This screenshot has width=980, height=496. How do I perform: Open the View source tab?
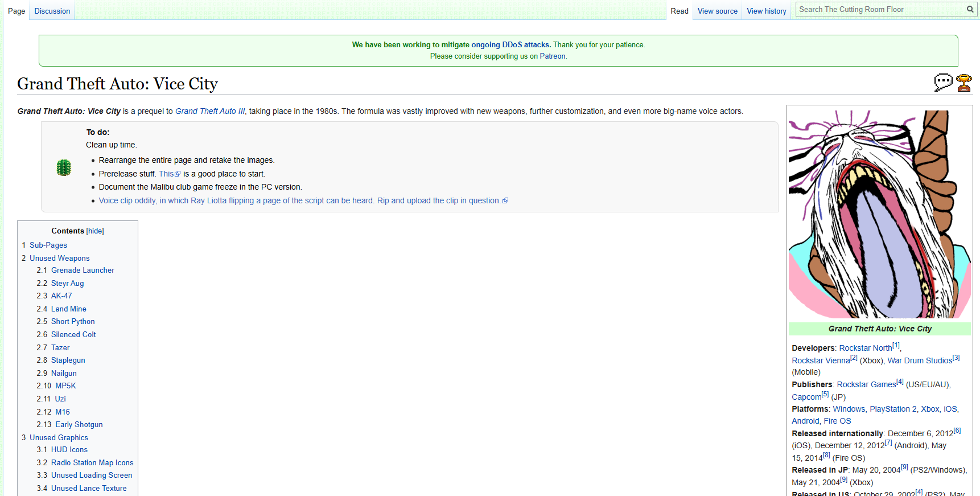point(718,11)
